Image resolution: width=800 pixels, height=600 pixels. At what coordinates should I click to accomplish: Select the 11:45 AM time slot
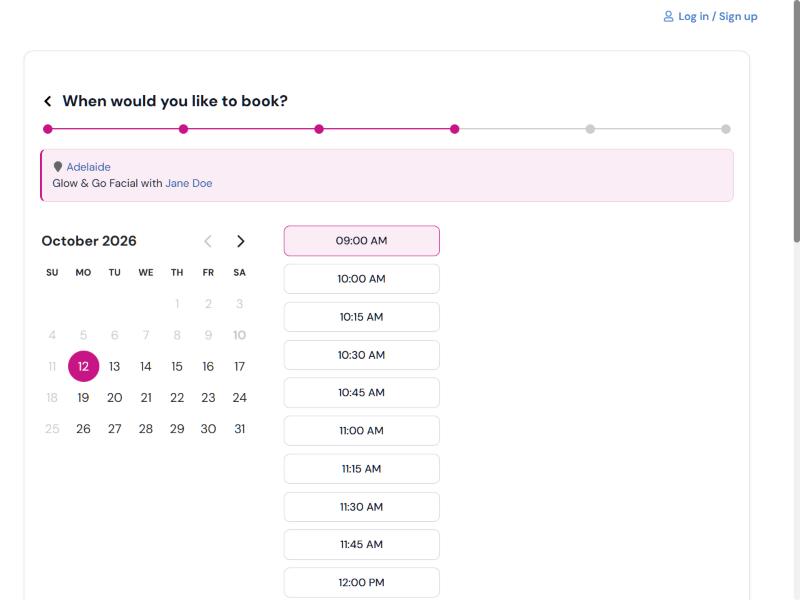(x=362, y=544)
